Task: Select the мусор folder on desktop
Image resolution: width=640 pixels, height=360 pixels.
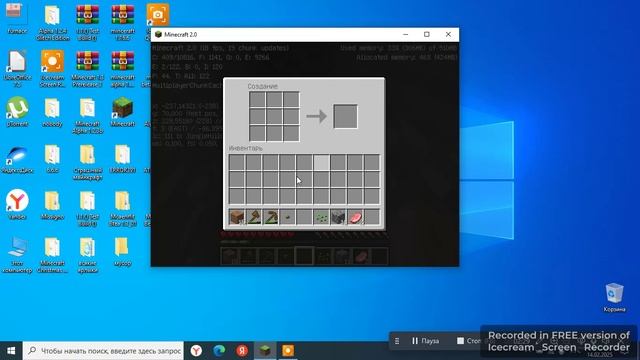Action: (122, 251)
